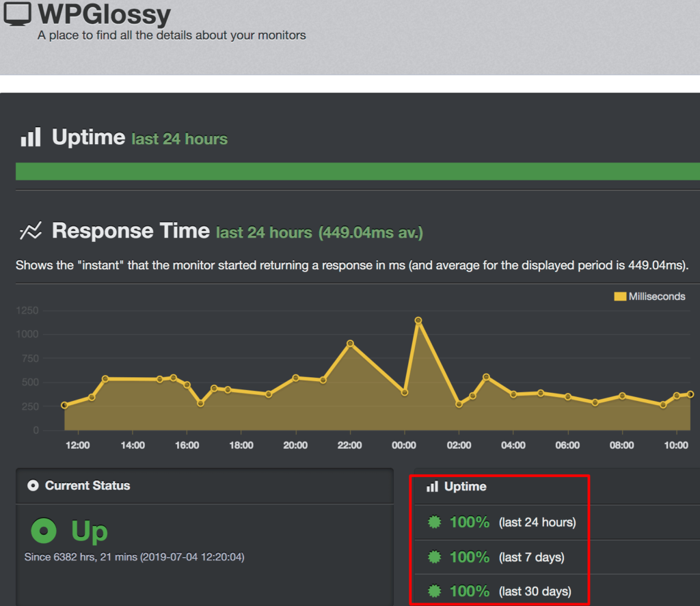Click the green Up status text
The image size is (700, 606).
click(x=90, y=531)
